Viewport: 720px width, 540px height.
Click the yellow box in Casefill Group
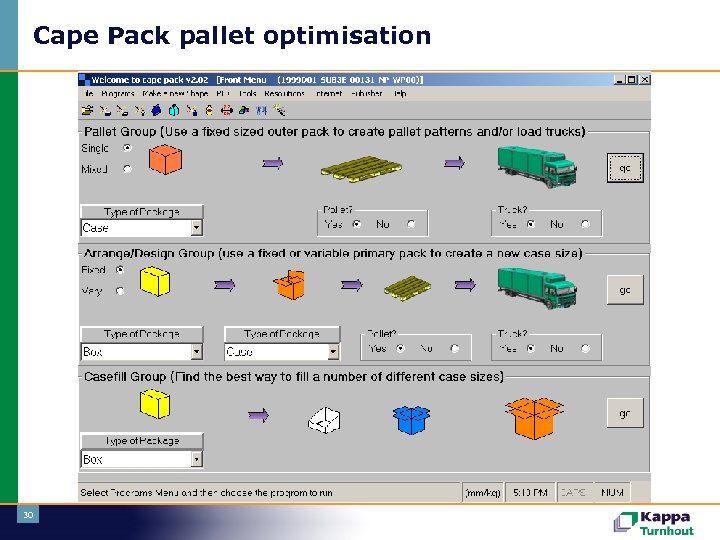155,404
